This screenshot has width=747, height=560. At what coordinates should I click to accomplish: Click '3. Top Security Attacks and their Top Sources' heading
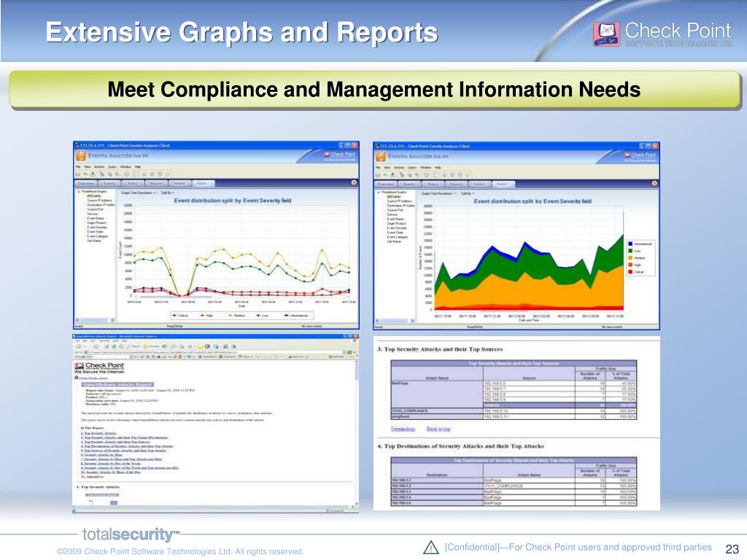(x=440, y=349)
